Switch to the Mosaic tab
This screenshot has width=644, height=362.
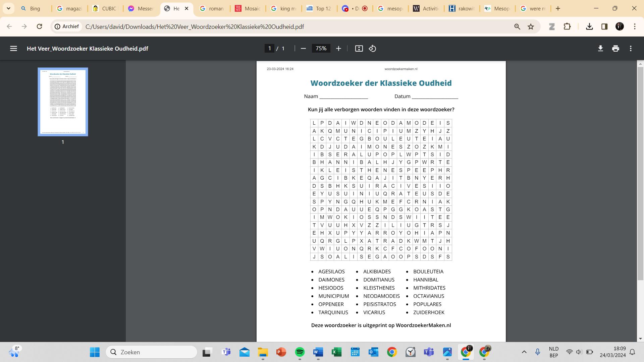[x=248, y=8]
